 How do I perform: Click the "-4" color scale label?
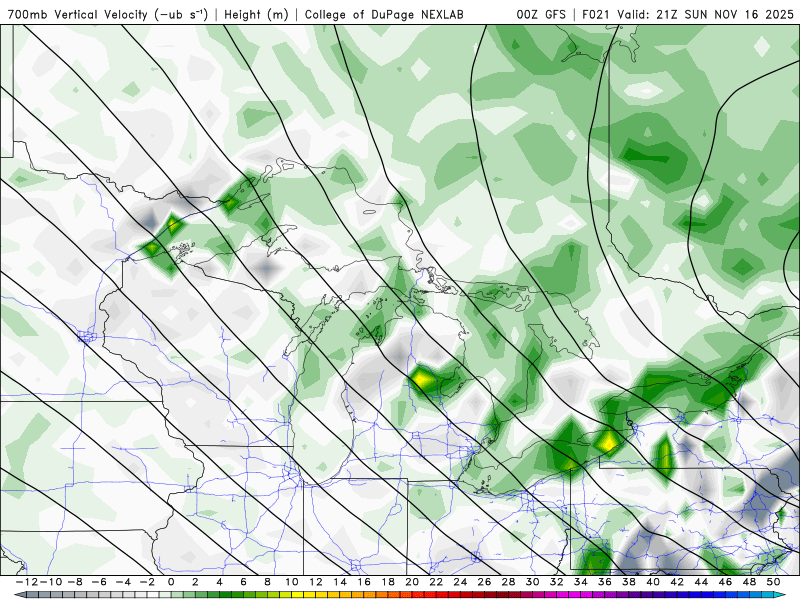click(123, 582)
